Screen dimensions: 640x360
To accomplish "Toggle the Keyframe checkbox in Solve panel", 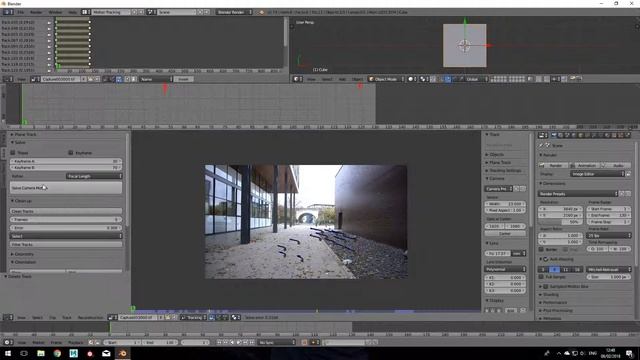I will pos(71,153).
